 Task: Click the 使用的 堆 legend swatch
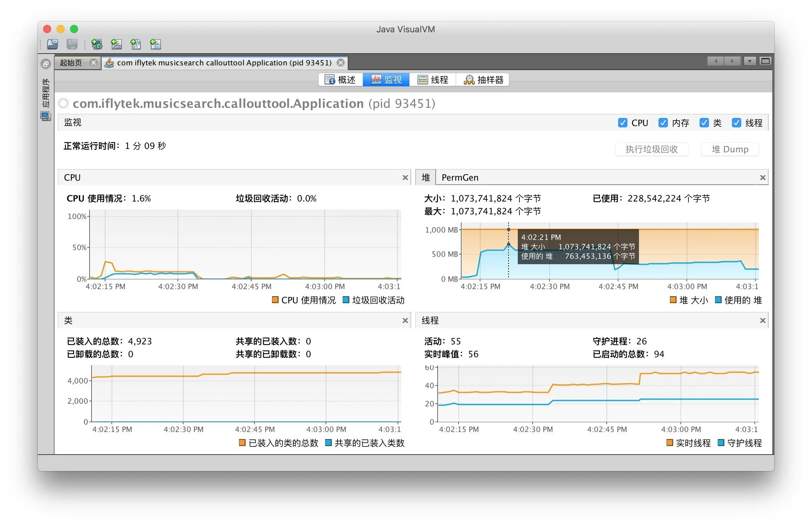[x=718, y=300]
